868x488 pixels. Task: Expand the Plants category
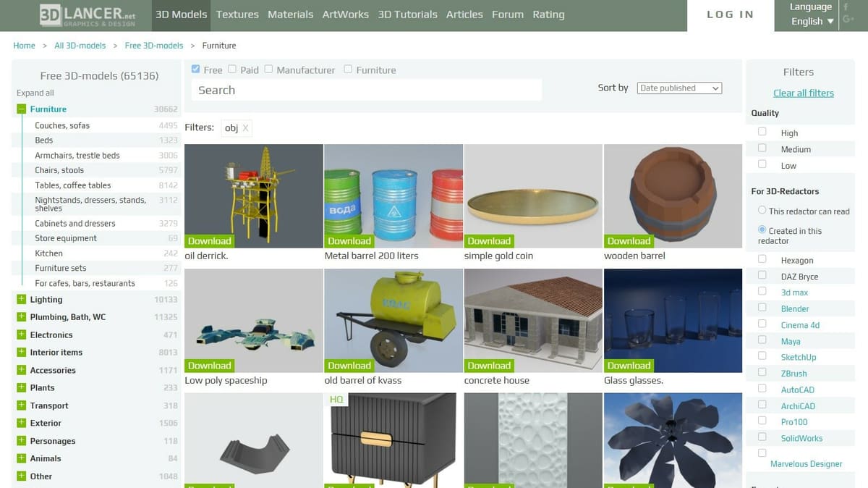[x=22, y=388]
